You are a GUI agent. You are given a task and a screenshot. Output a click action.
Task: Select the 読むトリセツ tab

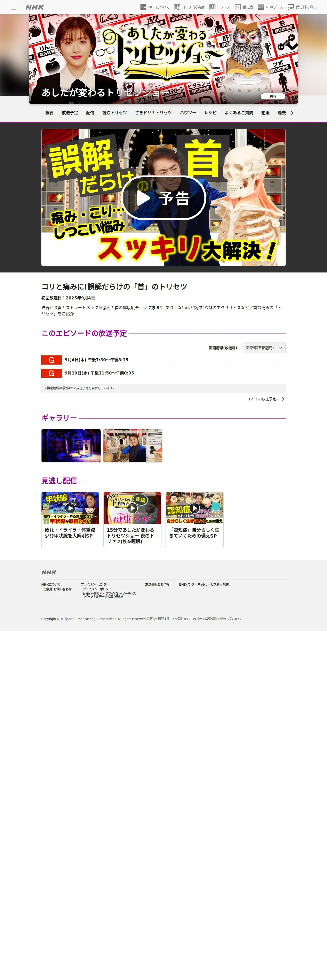pyautogui.click(x=115, y=113)
